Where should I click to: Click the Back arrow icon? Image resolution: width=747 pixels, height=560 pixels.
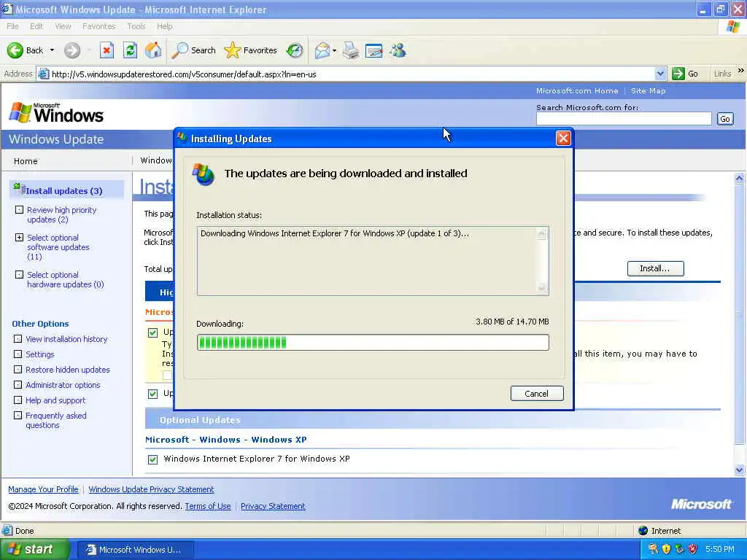[15, 50]
